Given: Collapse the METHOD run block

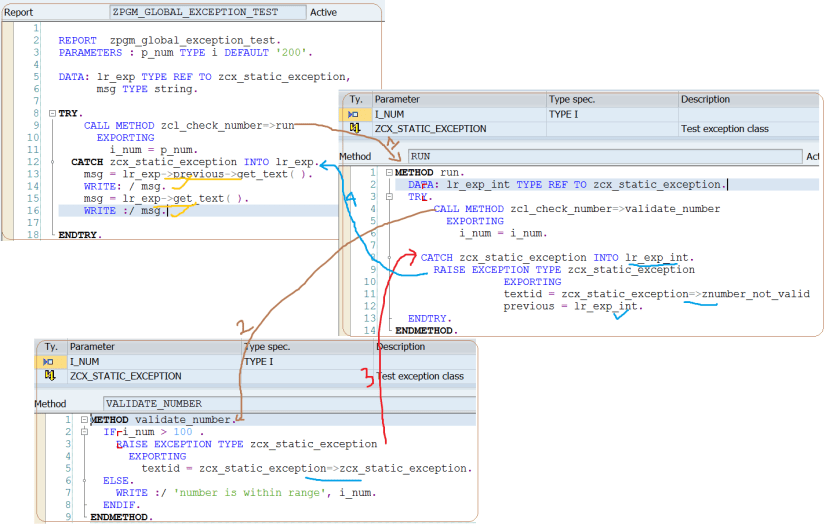Looking at the screenshot, I should pos(389,172).
